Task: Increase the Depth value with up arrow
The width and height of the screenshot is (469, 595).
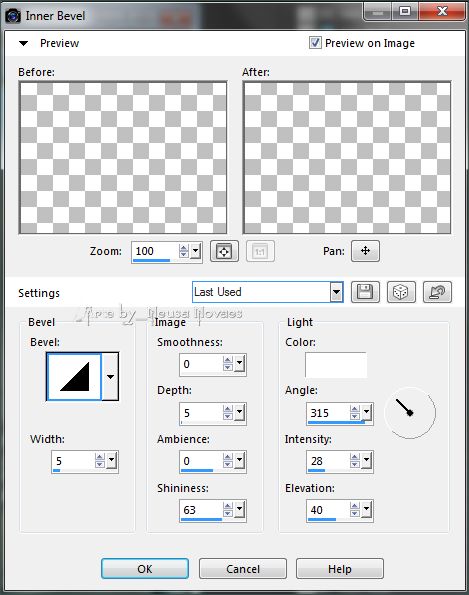Action: (x=228, y=409)
